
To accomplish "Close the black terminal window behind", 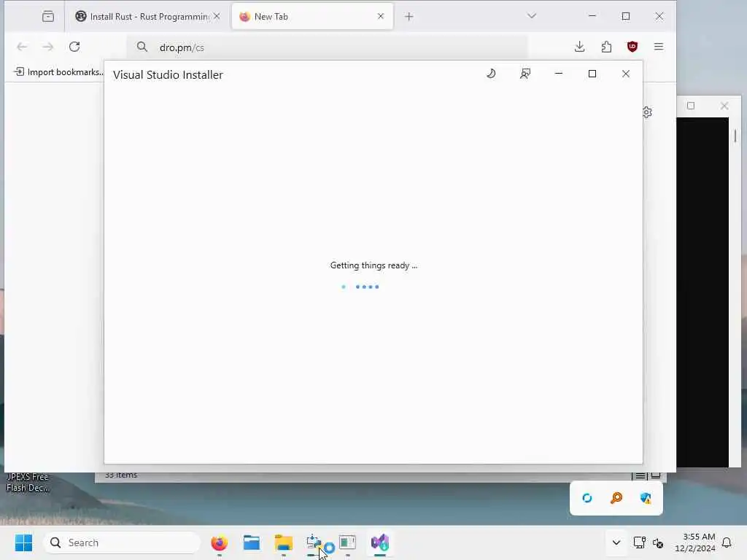I will (x=724, y=106).
